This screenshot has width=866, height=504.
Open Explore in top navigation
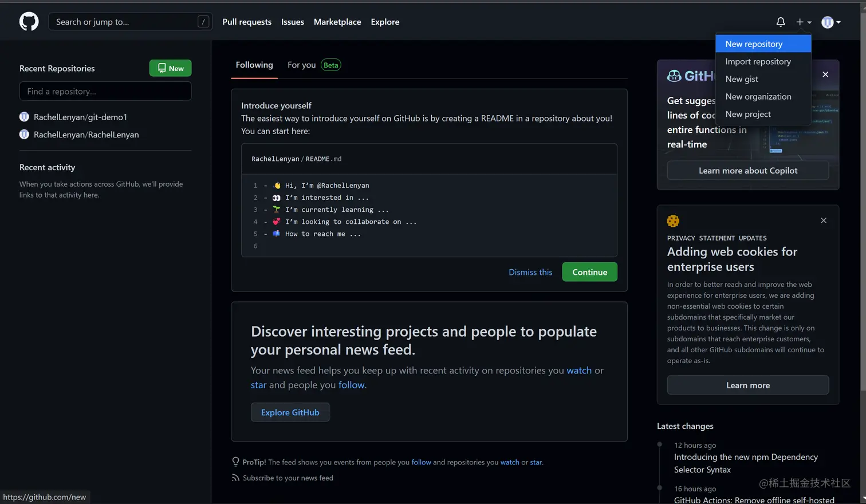click(x=385, y=22)
